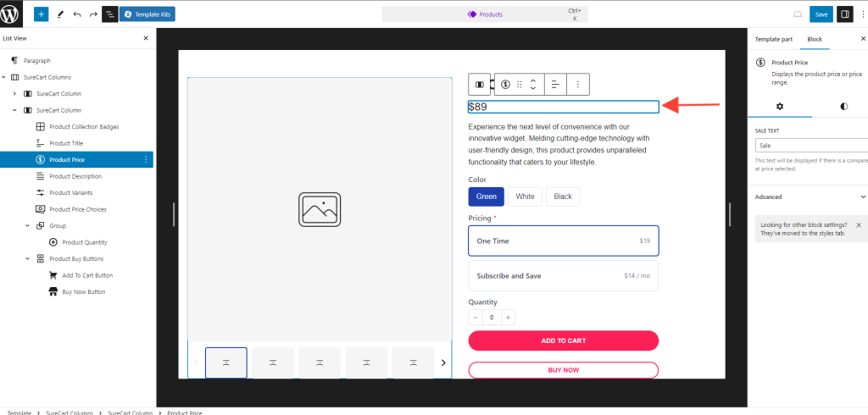Collapse the Group item in List View
Screen dimensions: 868x415
pyautogui.click(x=27, y=226)
